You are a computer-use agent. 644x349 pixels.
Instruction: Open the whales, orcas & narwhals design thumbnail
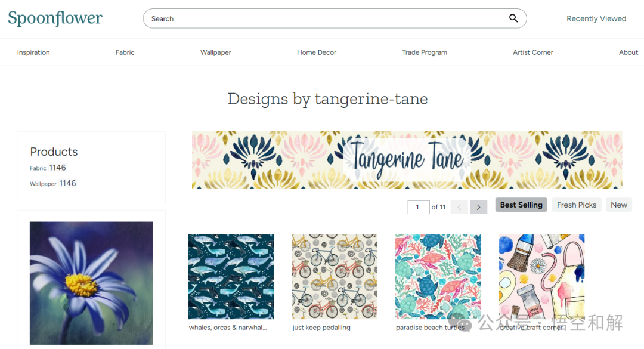point(231,276)
